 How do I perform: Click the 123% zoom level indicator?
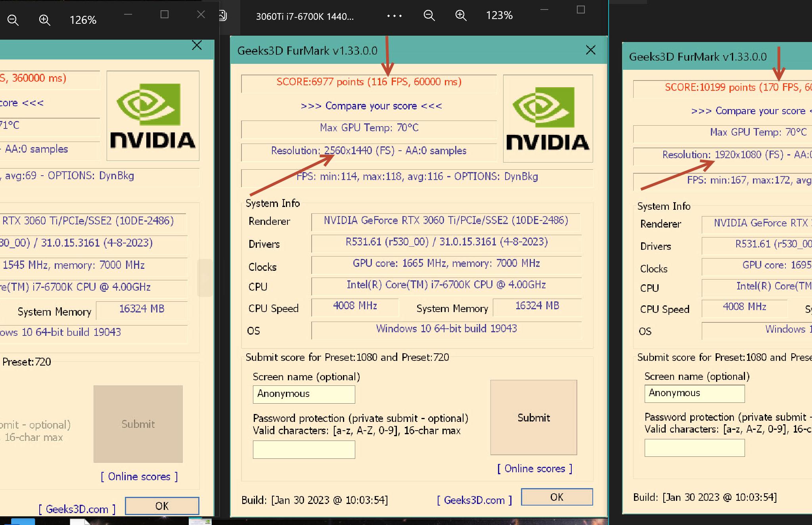[x=499, y=15]
